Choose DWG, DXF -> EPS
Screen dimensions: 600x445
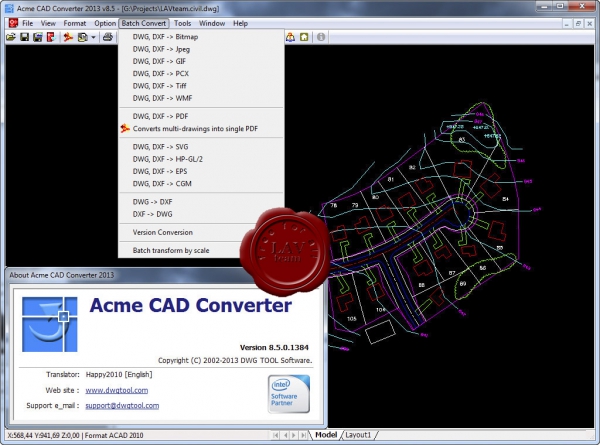[x=201, y=171]
